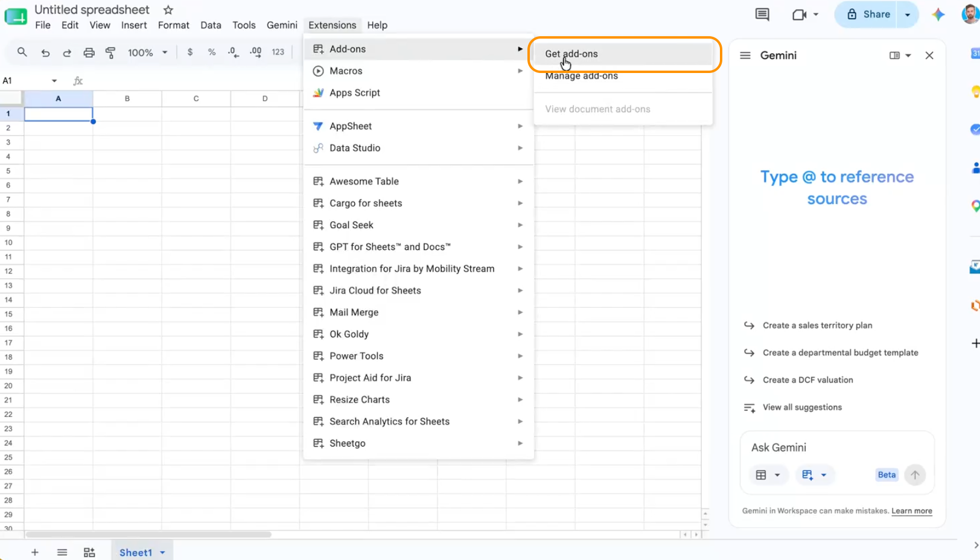Open the name box dropdown arrow
Image resolution: width=980 pixels, height=560 pixels.
pos(54,81)
